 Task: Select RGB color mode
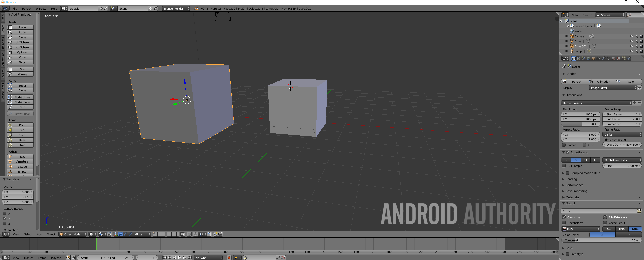point(622,229)
